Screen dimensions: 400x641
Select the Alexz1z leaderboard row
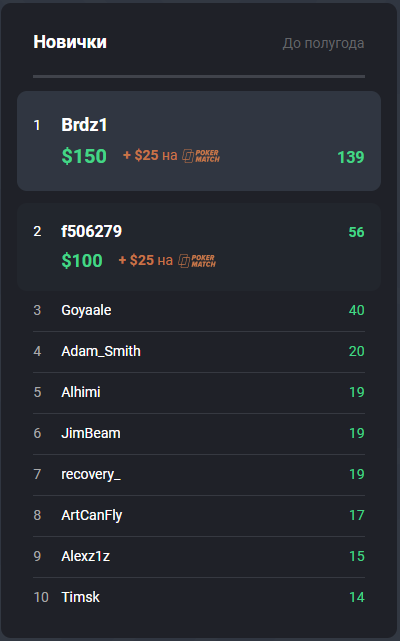[x=199, y=556]
